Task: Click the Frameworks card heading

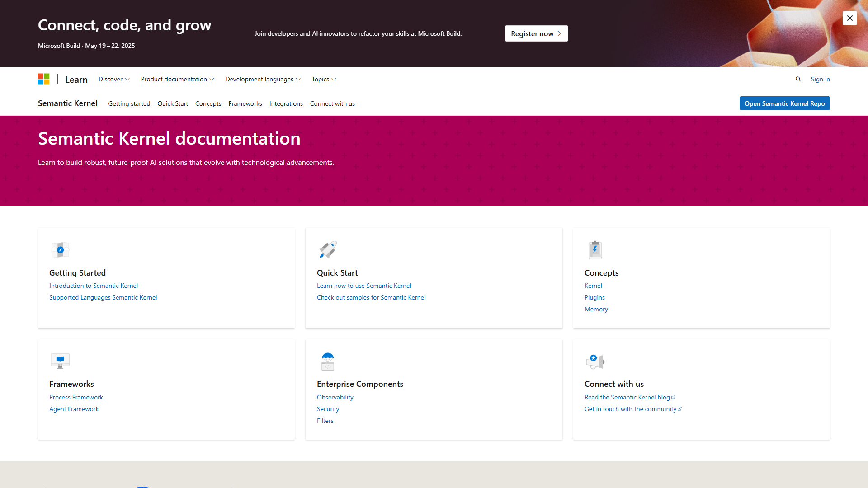Action: [x=71, y=384]
